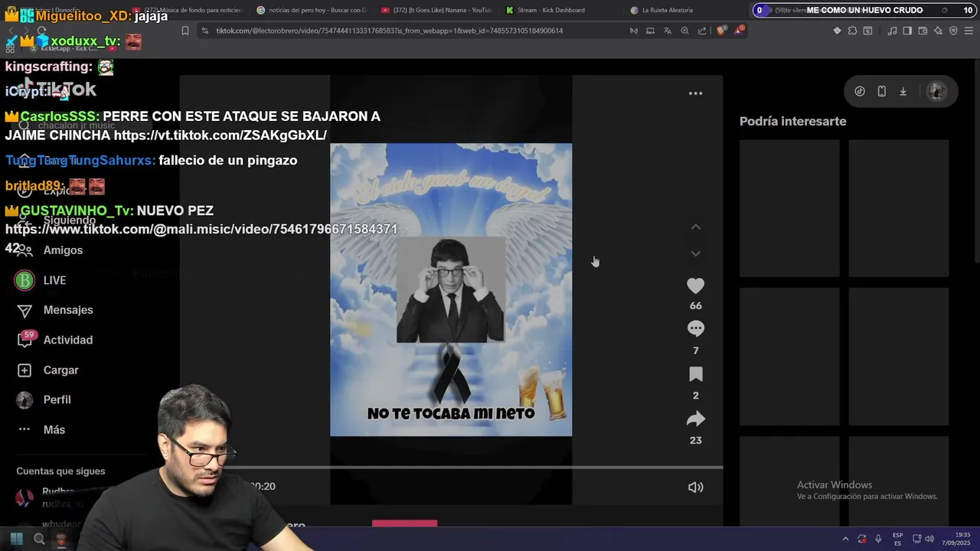Switch to La Ruleta Aleatoria tab
The height and width of the screenshot is (551, 980).
tap(668, 10)
